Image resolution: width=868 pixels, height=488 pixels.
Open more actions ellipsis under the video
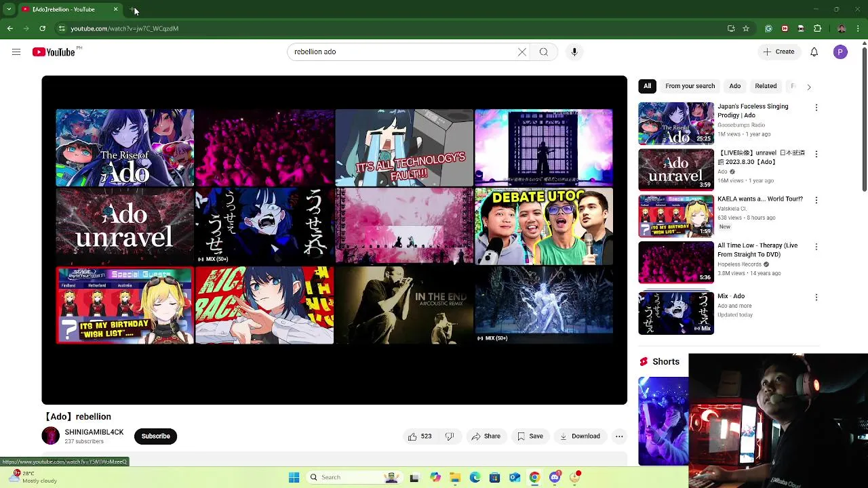tap(619, 436)
